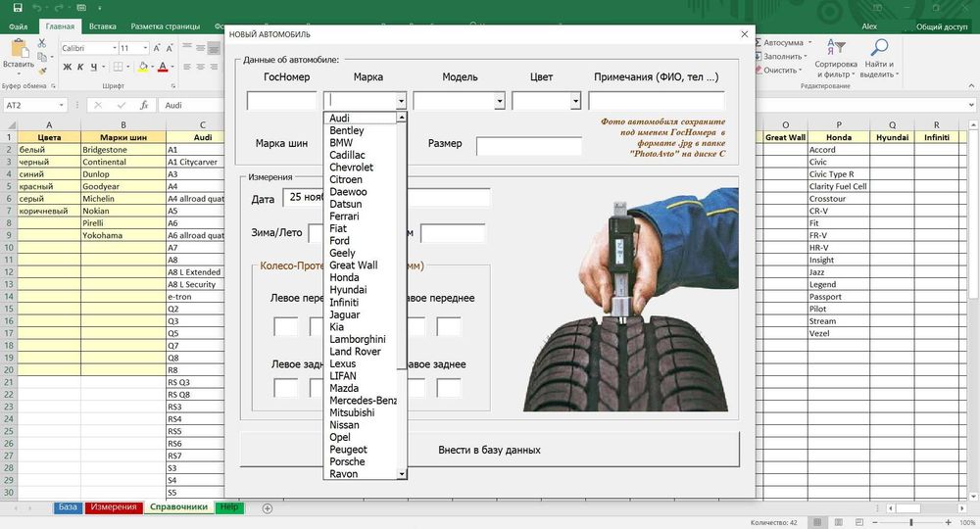
Task: Toggle italic (К) formatting
Action: coord(80,68)
